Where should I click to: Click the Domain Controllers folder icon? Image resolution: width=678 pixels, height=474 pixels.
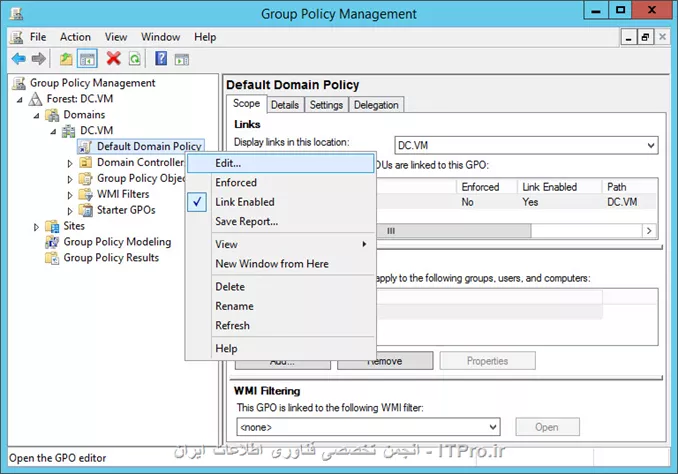(86, 162)
